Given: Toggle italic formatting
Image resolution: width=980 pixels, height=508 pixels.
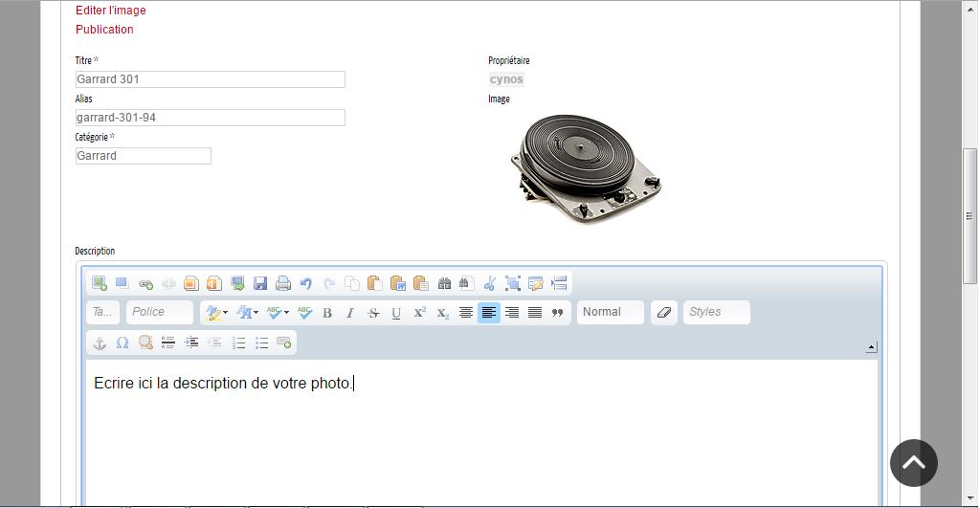Looking at the screenshot, I should [x=350, y=312].
